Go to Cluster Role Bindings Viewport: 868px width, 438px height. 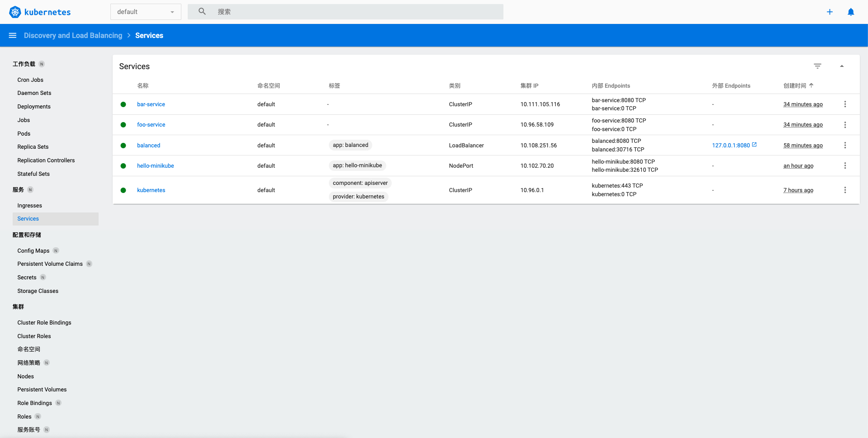[x=44, y=323]
